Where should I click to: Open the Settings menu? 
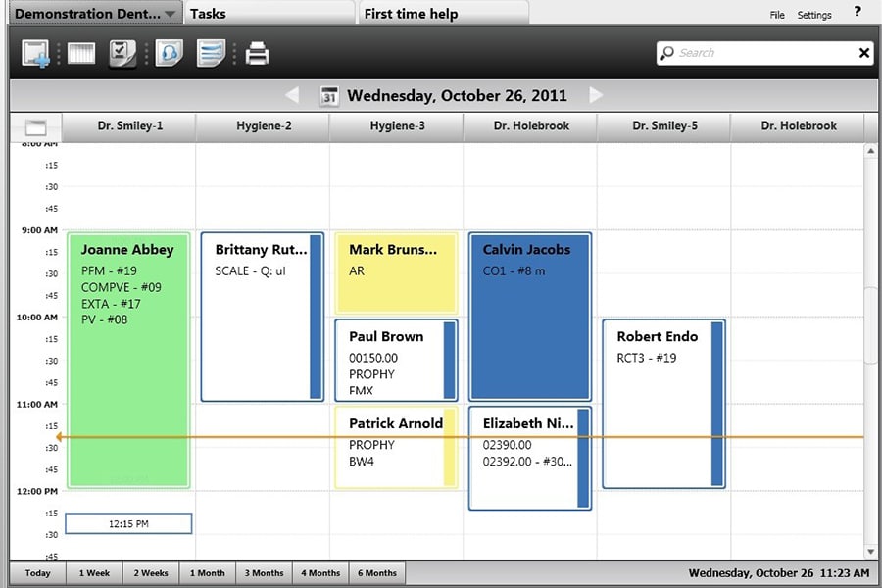[x=814, y=16]
